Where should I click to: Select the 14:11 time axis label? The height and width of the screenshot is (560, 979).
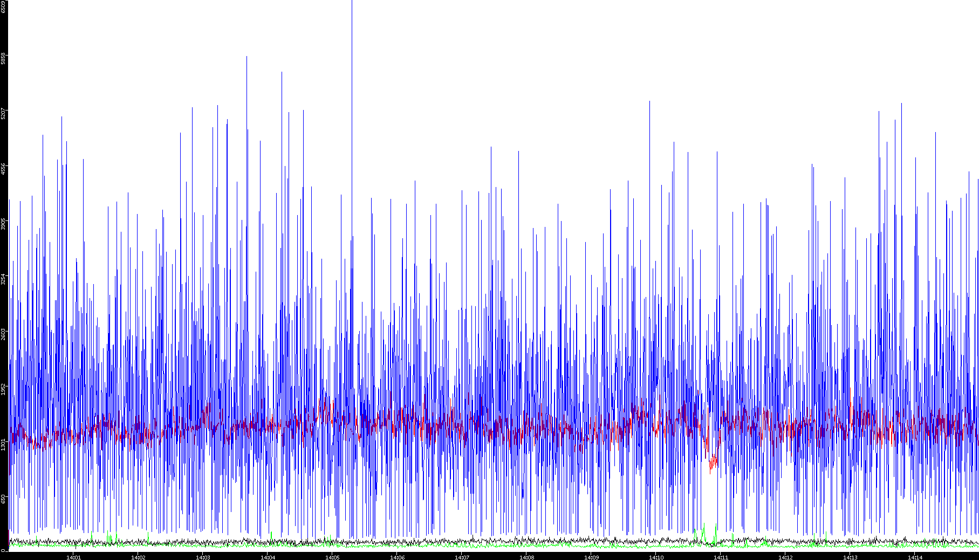tap(721, 557)
